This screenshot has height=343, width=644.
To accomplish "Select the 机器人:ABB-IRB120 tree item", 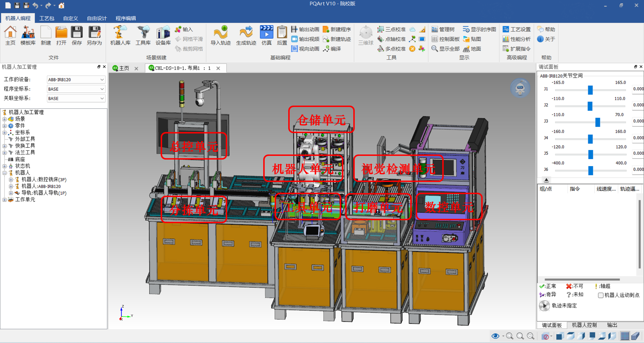I will (x=41, y=186).
